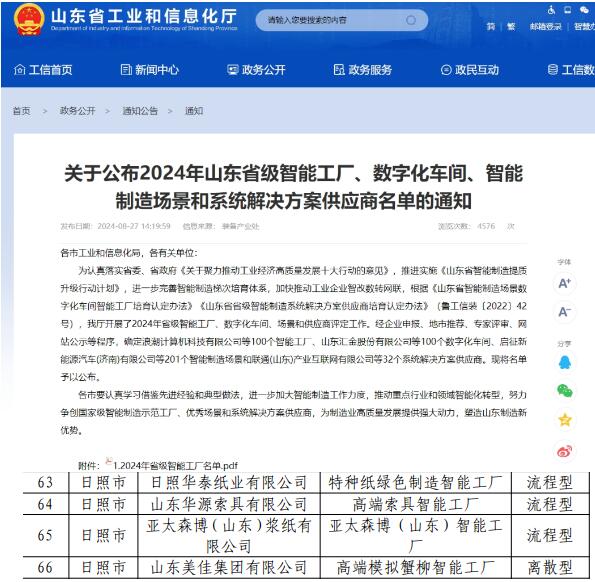Switch to traditional Chinese (繁)
Viewport: 595px width, 582px height.
511,27
